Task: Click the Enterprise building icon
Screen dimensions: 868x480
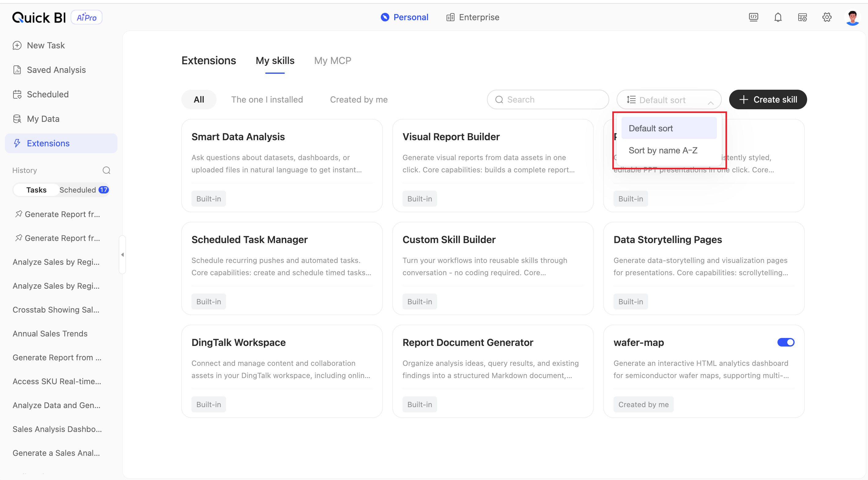Action: click(451, 17)
